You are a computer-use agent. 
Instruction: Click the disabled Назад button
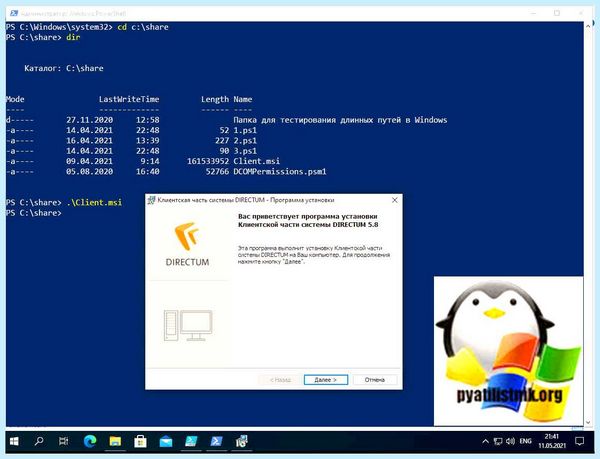[280, 380]
